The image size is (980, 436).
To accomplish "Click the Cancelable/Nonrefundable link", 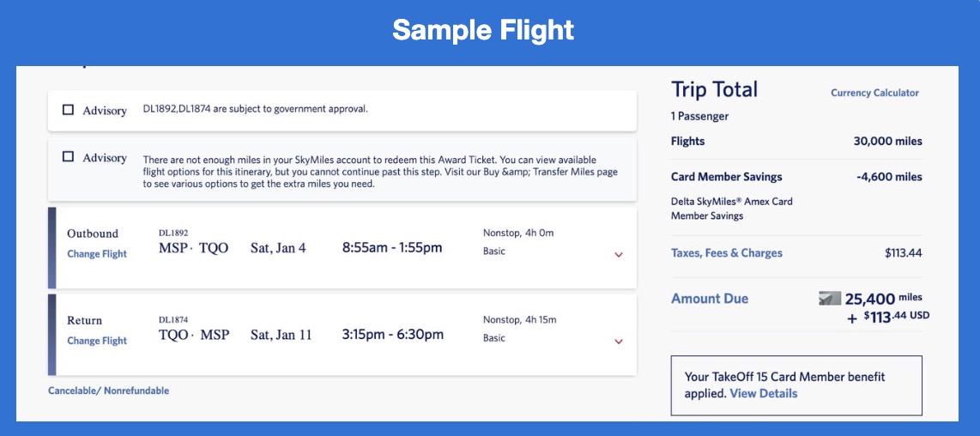I will (108, 391).
